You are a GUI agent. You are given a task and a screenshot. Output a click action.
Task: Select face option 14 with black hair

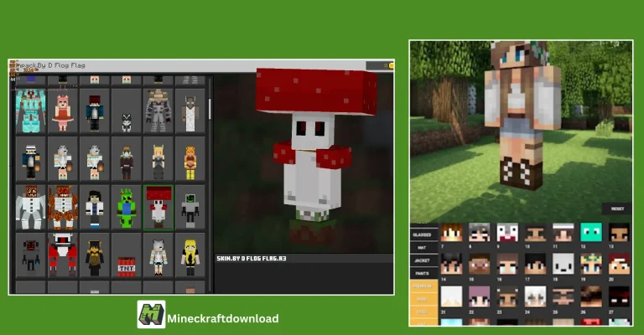[x=451, y=264]
